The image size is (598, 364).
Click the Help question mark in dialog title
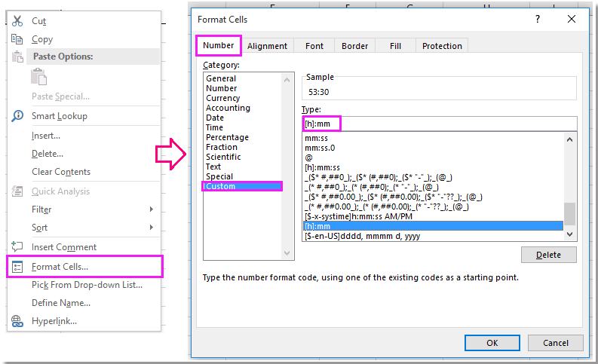click(x=537, y=19)
